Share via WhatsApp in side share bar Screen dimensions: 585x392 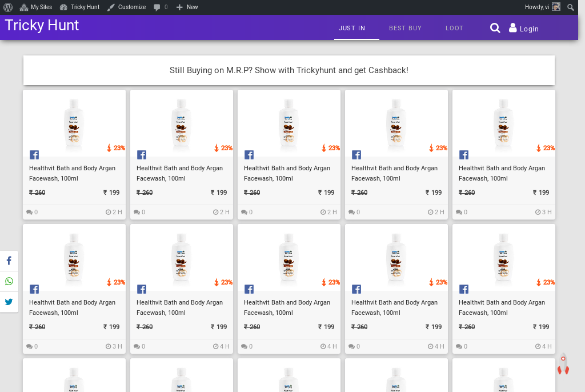point(9,281)
